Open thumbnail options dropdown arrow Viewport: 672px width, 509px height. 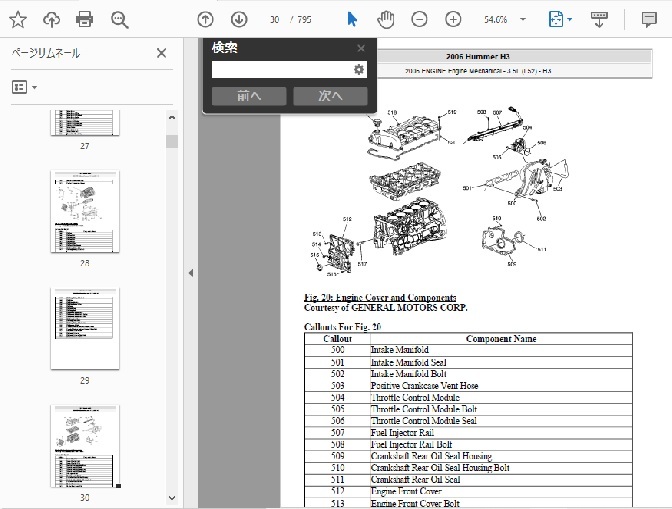click(34, 88)
